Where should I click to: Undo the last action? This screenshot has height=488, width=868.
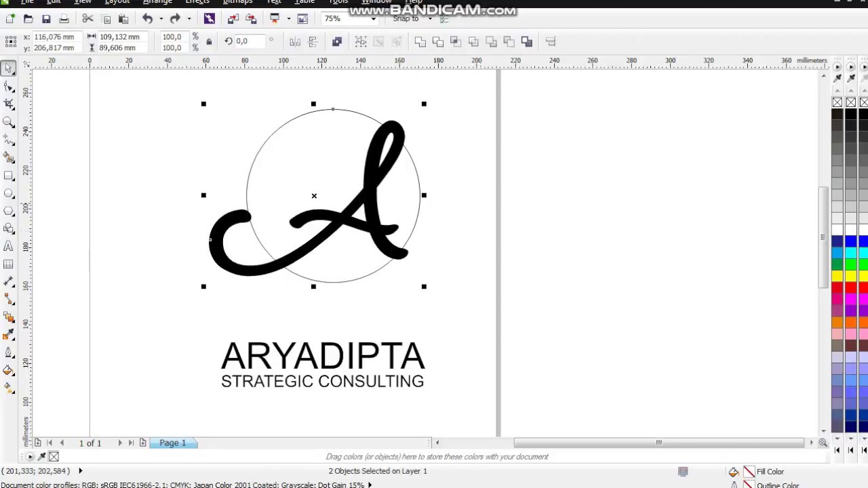click(147, 19)
